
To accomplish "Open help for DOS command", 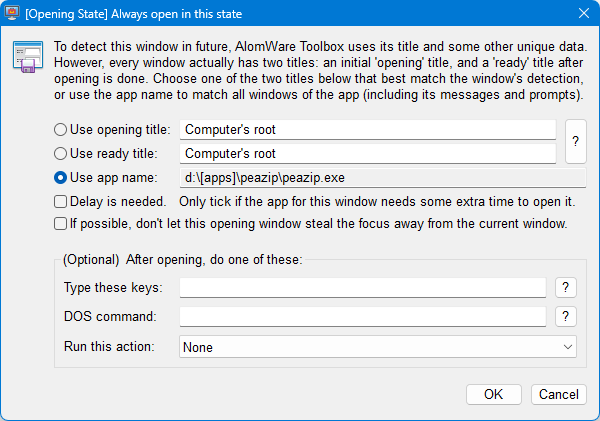I will [x=565, y=317].
